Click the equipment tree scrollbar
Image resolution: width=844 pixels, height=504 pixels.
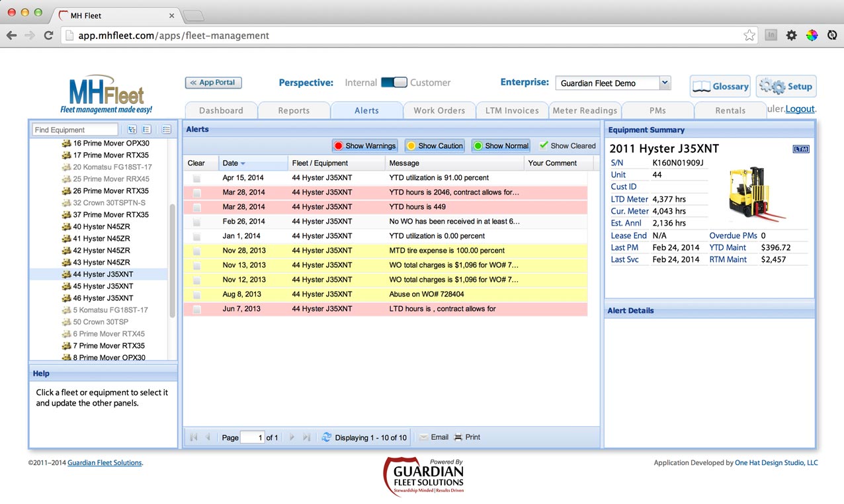coord(173,261)
